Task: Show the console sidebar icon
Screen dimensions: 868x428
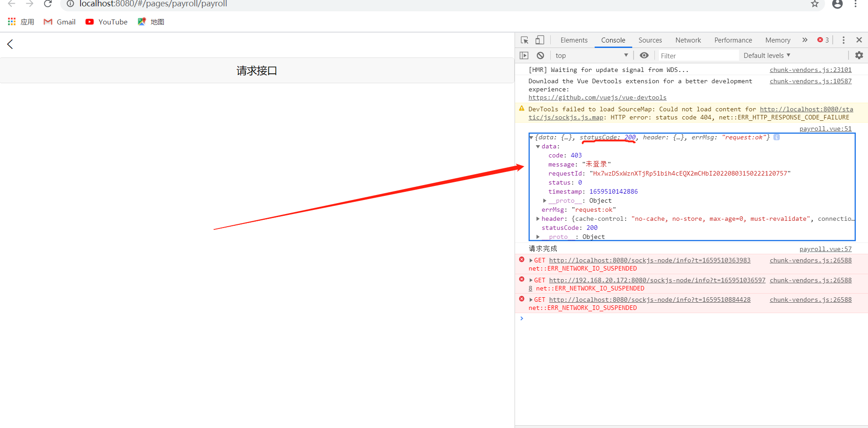Action: tap(524, 55)
